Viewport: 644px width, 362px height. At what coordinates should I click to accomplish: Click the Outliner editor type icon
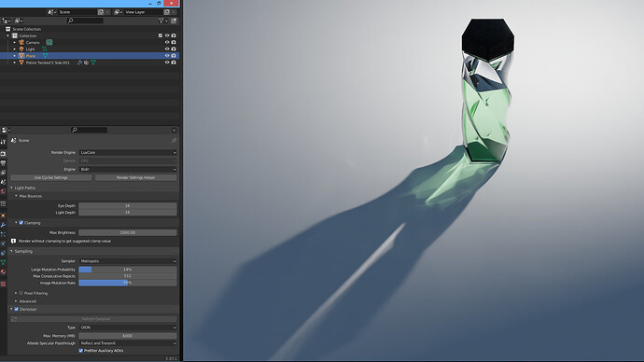pos(7,21)
